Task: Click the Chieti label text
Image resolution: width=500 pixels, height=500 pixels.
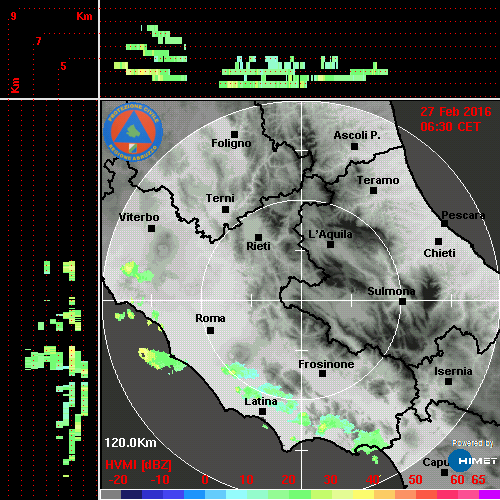Action: click(439, 253)
